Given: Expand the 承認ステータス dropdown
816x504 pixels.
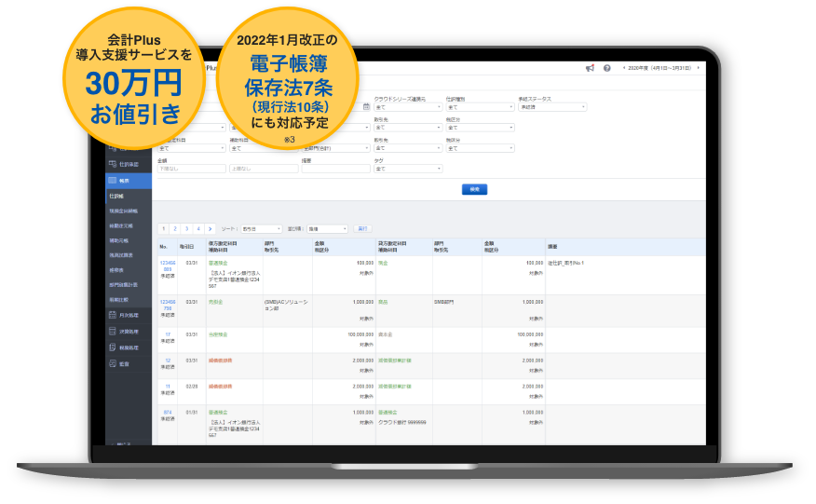Looking at the screenshot, I should (x=552, y=107).
